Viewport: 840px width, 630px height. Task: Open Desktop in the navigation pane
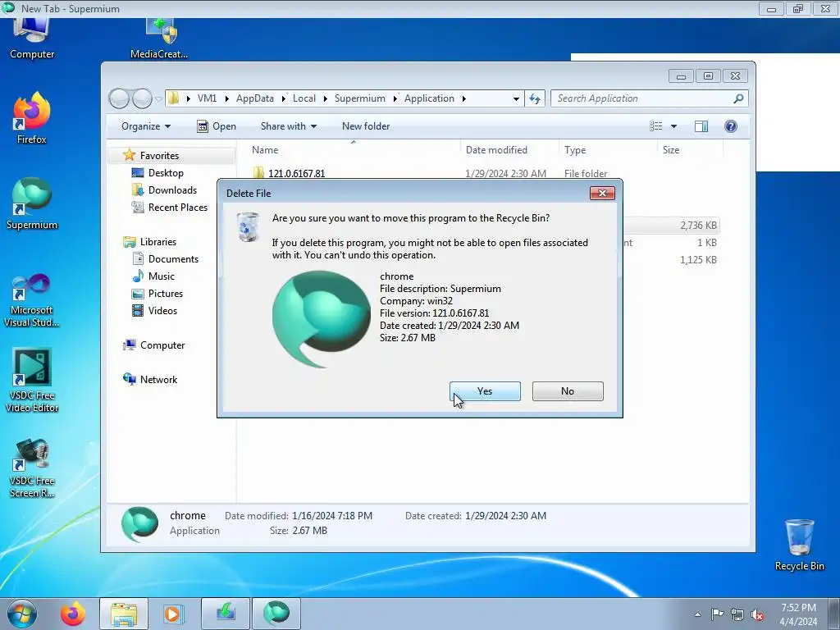(166, 173)
